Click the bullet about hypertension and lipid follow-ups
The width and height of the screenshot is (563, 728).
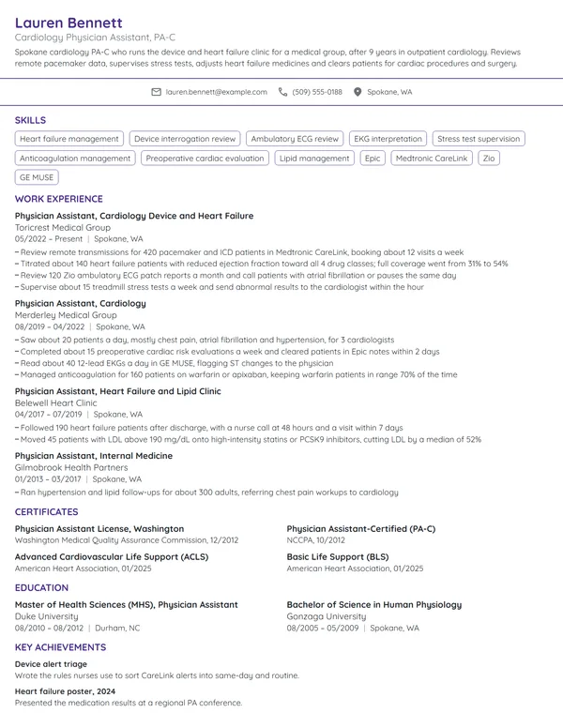point(206,493)
